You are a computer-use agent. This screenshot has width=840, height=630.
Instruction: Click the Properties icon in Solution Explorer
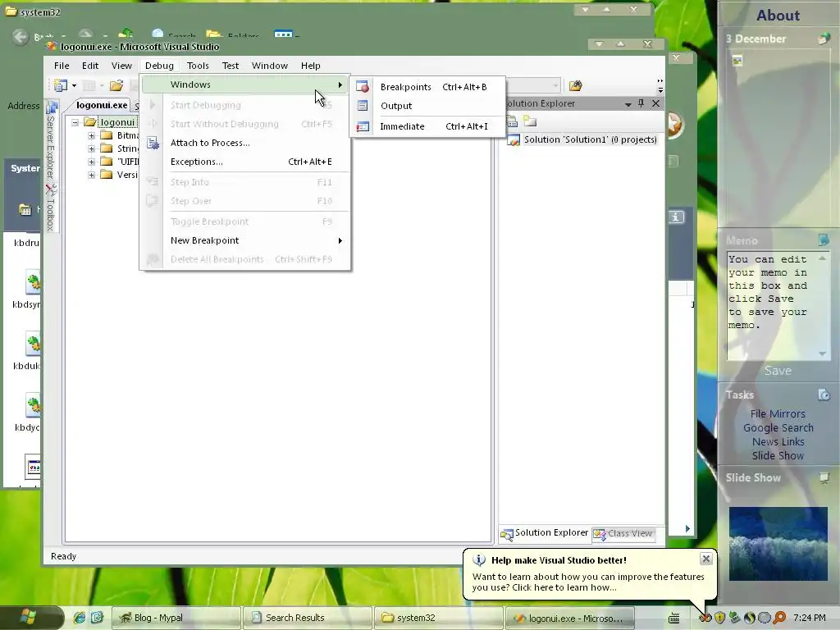click(512, 121)
